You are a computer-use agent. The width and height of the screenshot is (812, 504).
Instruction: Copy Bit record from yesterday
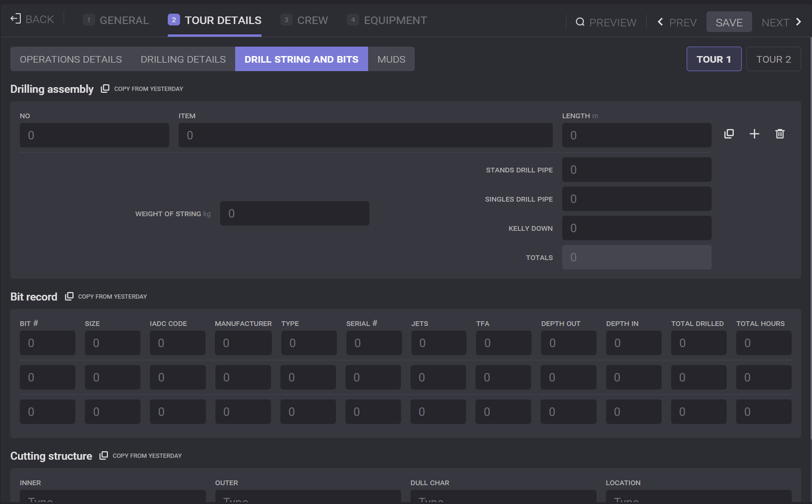tap(107, 297)
